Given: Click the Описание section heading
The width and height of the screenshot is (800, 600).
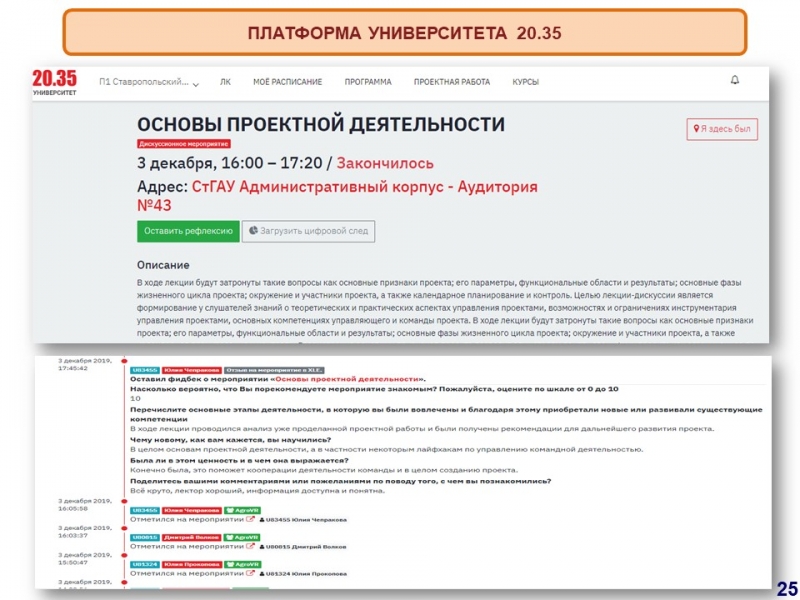Looking at the screenshot, I should pyautogui.click(x=163, y=265).
